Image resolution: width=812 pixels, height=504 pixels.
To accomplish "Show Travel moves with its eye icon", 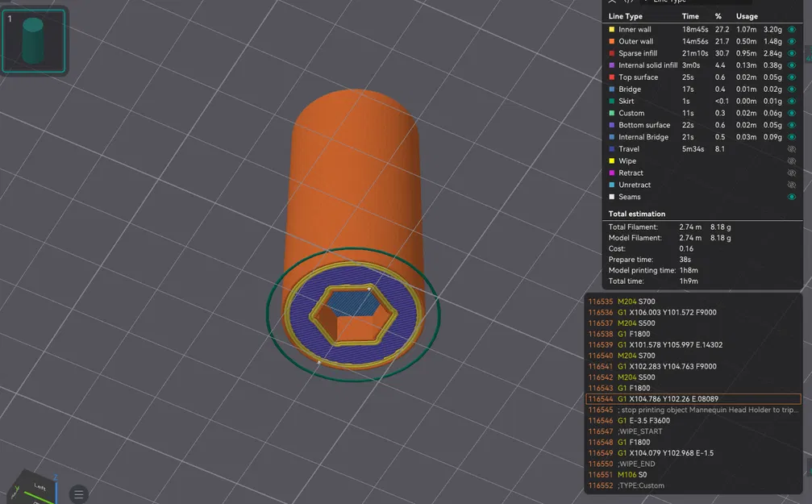I will click(791, 148).
